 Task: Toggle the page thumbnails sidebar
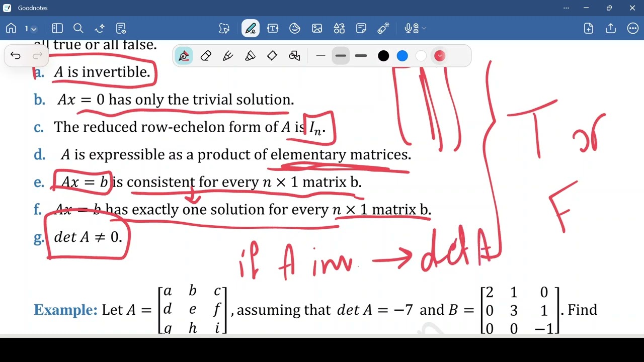point(57,29)
